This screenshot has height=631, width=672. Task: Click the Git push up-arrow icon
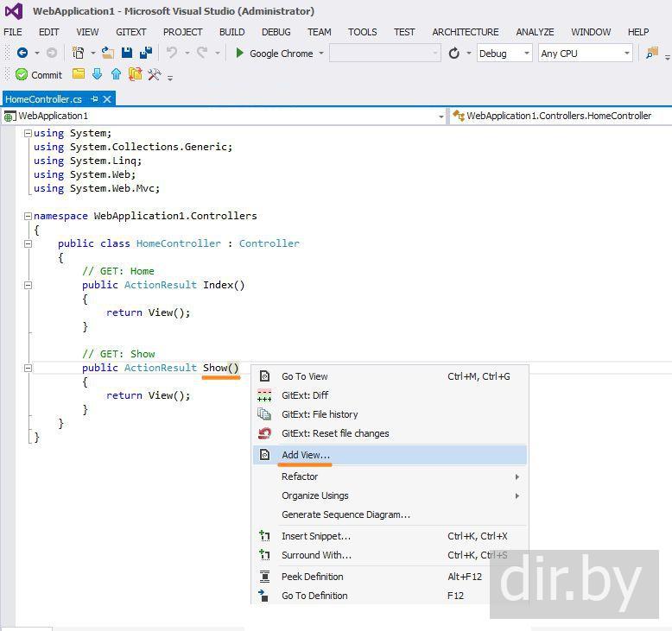[x=116, y=75]
